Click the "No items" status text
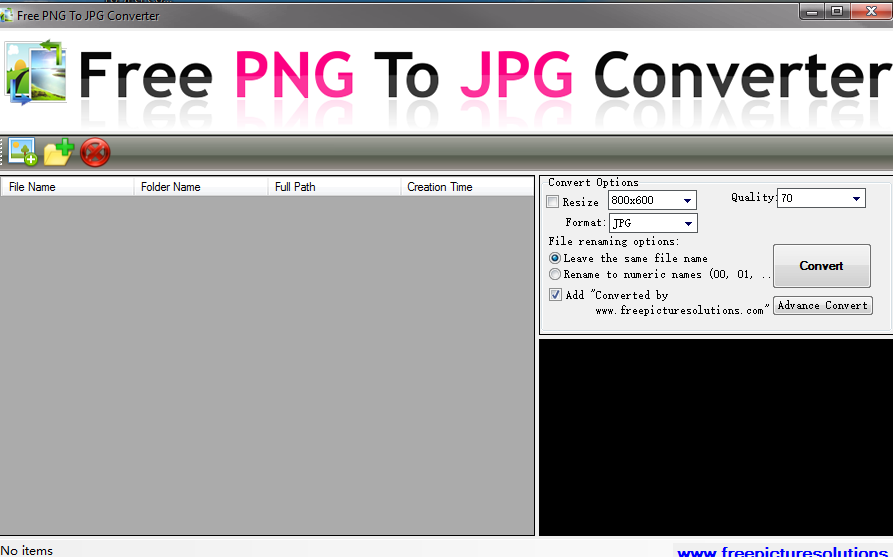Screen dimensions: 893x557 [x=27, y=550]
